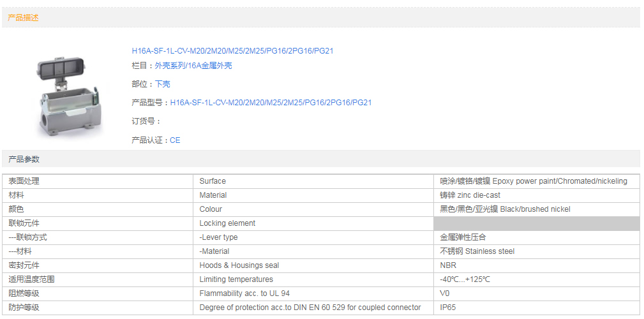Click the model number link beside 产品型号
The image size is (644, 319).
[271, 103]
